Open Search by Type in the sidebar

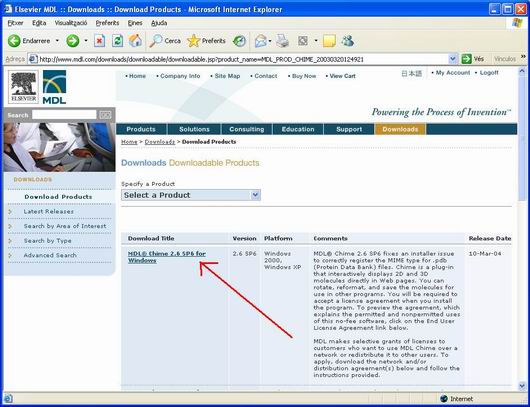48,241
